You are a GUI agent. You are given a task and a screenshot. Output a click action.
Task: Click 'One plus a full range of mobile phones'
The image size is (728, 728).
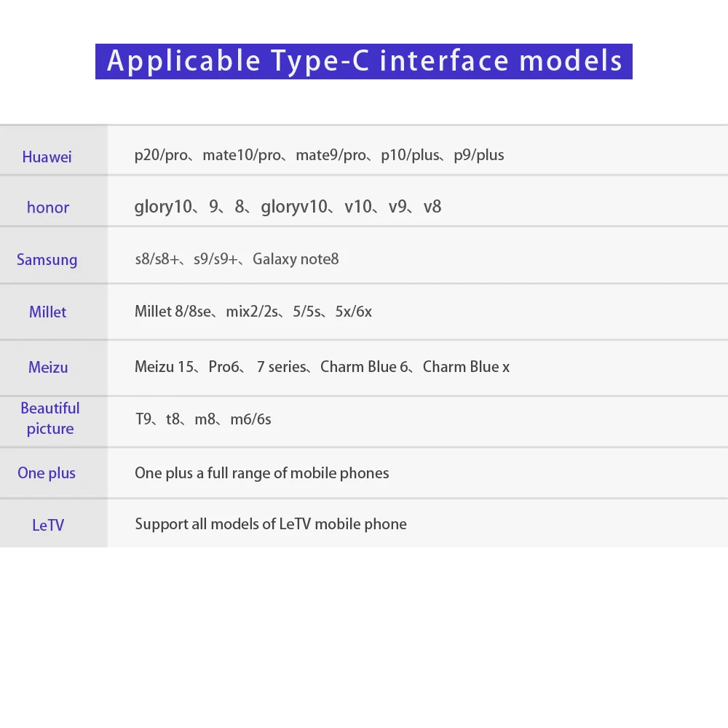pyautogui.click(x=262, y=473)
